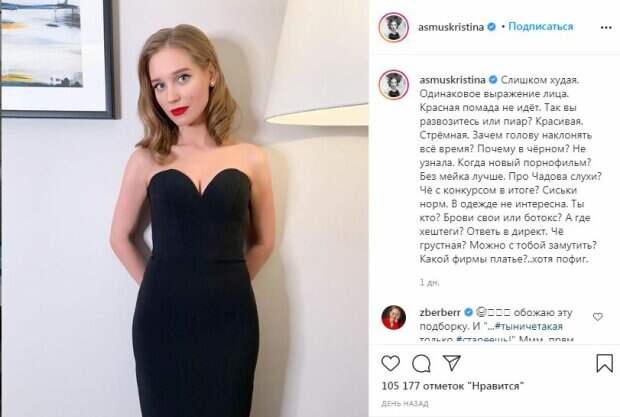This screenshot has height=417, width=620.
Task: Share post with paper plane icon
Action: point(452,362)
